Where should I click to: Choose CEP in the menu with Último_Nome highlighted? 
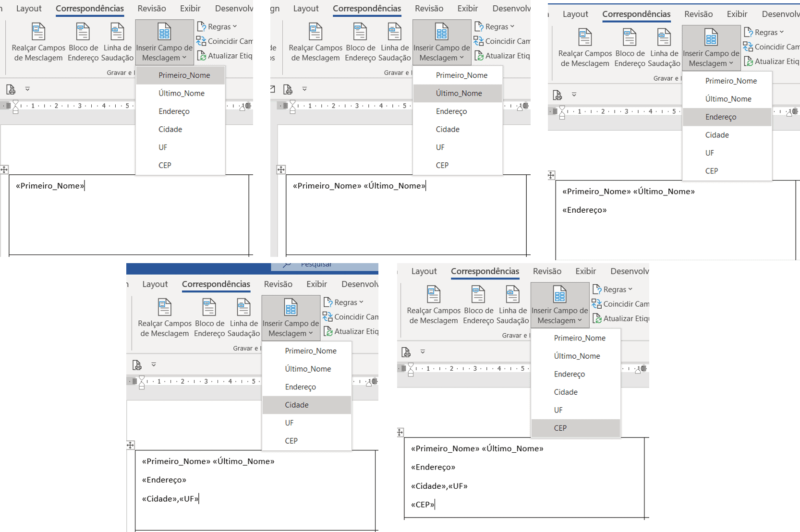click(458, 165)
